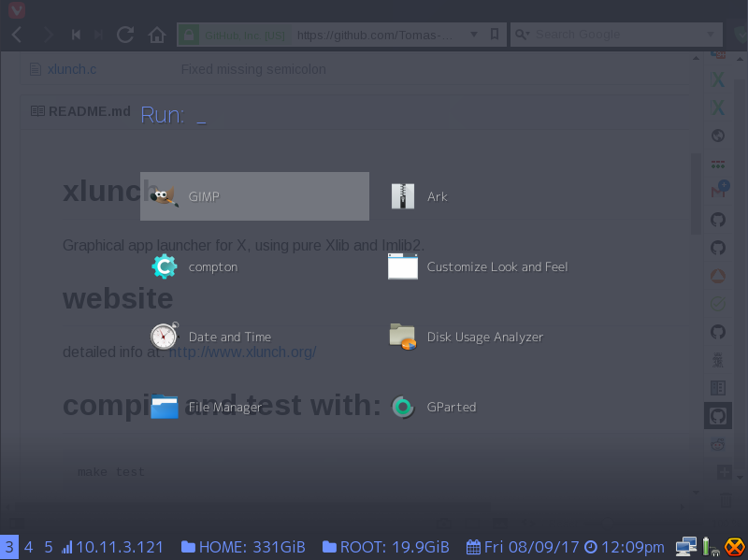The height and width of the screenshot is (560, 748).
Task: Open the address bar dropdown
Action: [x=474, y=35]
